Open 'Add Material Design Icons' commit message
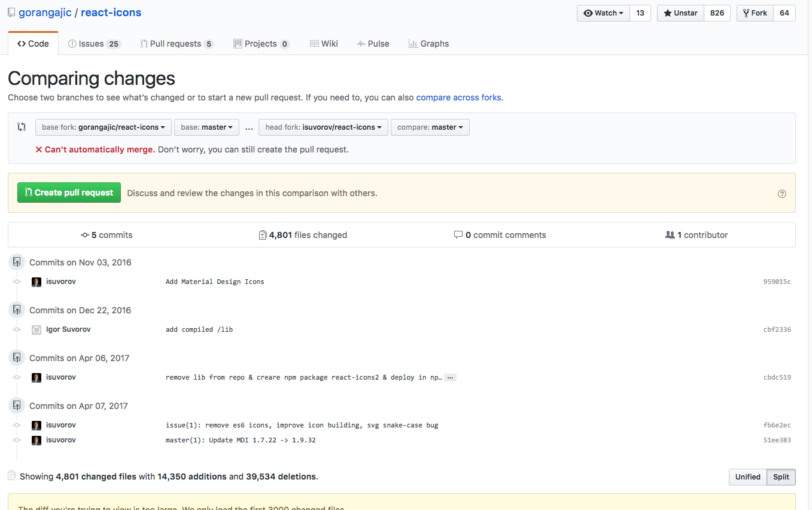The width and height of the screenshot is (812, 510). point(215,282)
